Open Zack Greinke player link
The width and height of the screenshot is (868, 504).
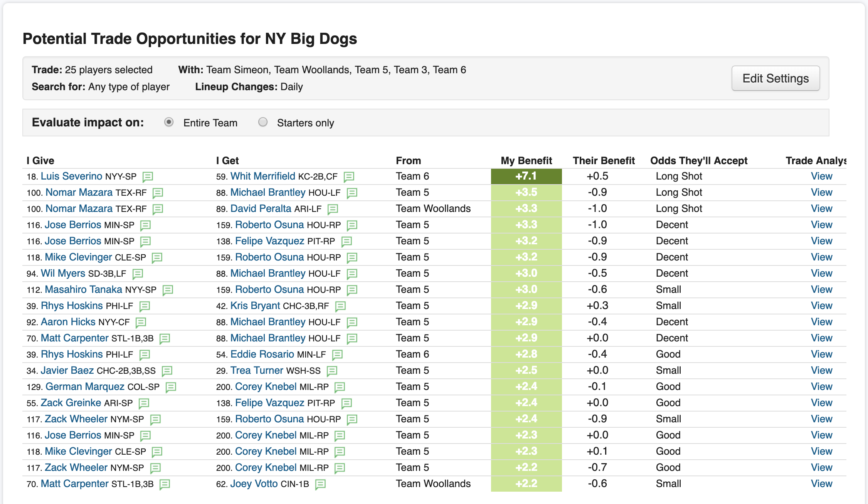71,403
